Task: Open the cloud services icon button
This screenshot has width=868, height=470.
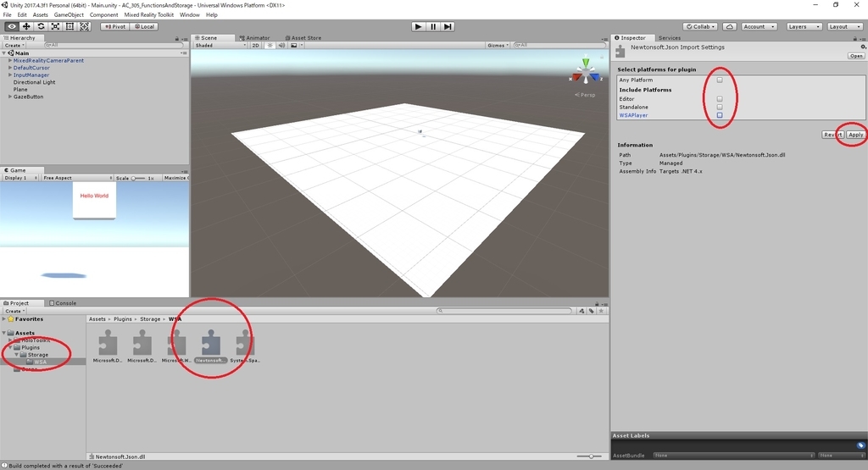Action: (730, 26)
